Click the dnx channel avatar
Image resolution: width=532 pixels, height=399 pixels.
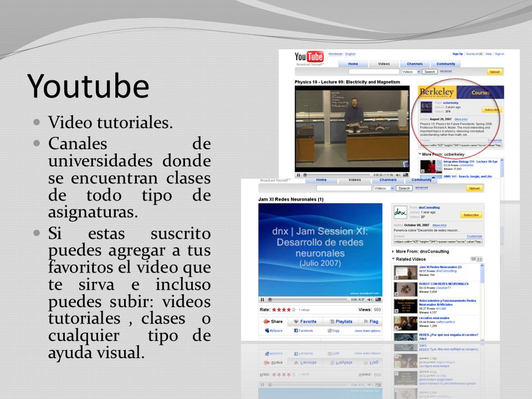(400, 212)
